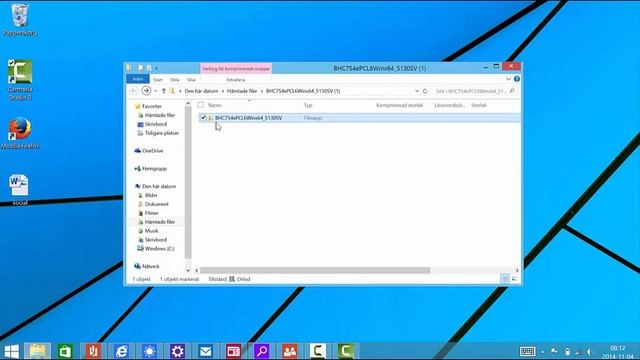Switch to large icons view layout
The height and width of the screenshot is (360, 640).
[x=514, y=279]
